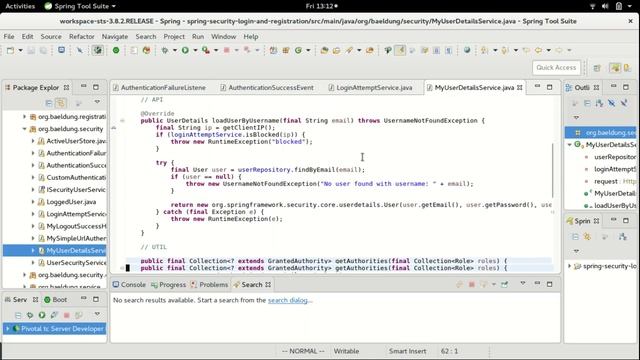Image resolution: width=640 pixels, height=360 pixels.
Task: Click Collapse All icon in Servers view
Action: (x=18, y=315)
